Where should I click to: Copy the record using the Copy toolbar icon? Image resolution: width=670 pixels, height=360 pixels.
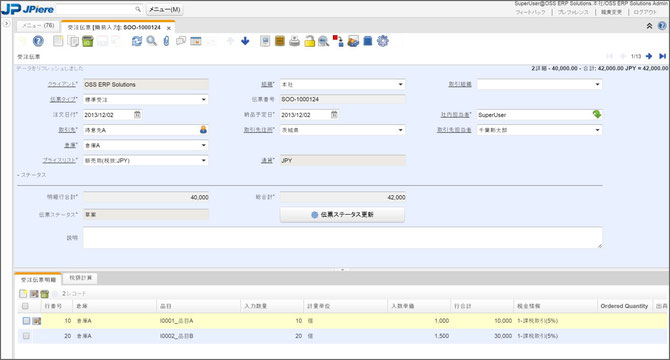pyautogui.click(x=73, y=41)
